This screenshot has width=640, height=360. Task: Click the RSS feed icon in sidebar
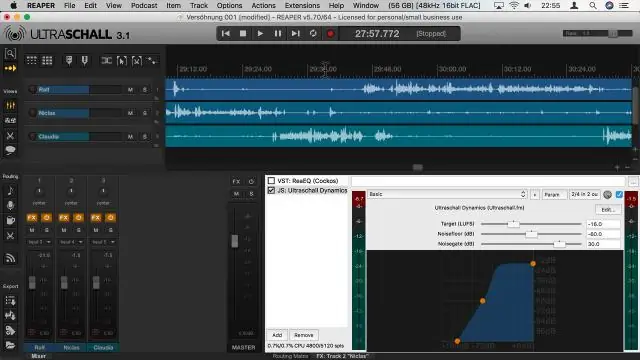click(x=10, y=258)
